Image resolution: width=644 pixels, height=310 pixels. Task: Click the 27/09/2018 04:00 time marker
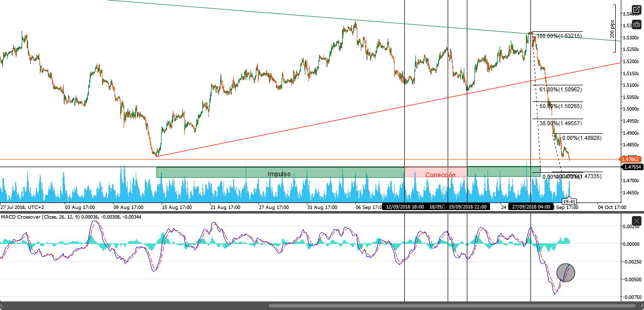click(530, 206)
